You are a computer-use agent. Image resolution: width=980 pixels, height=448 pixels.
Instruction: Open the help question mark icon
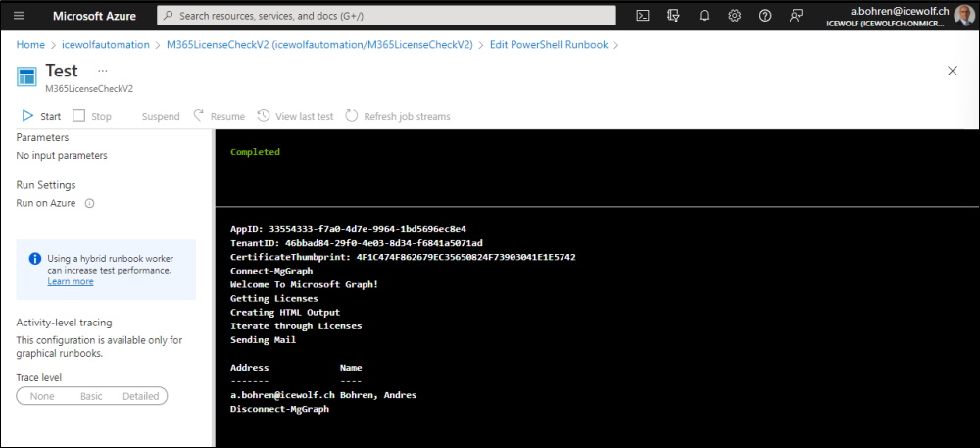765,16
